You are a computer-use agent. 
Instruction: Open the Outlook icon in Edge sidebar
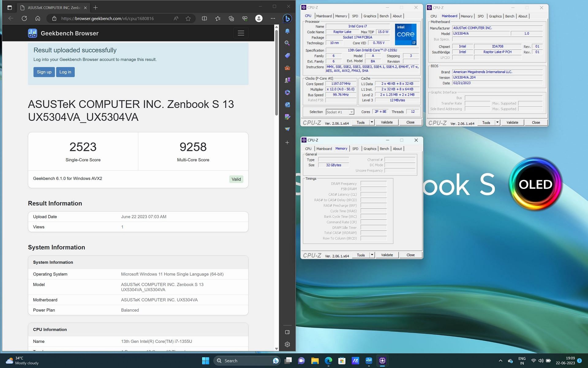(x=287, y=105)
